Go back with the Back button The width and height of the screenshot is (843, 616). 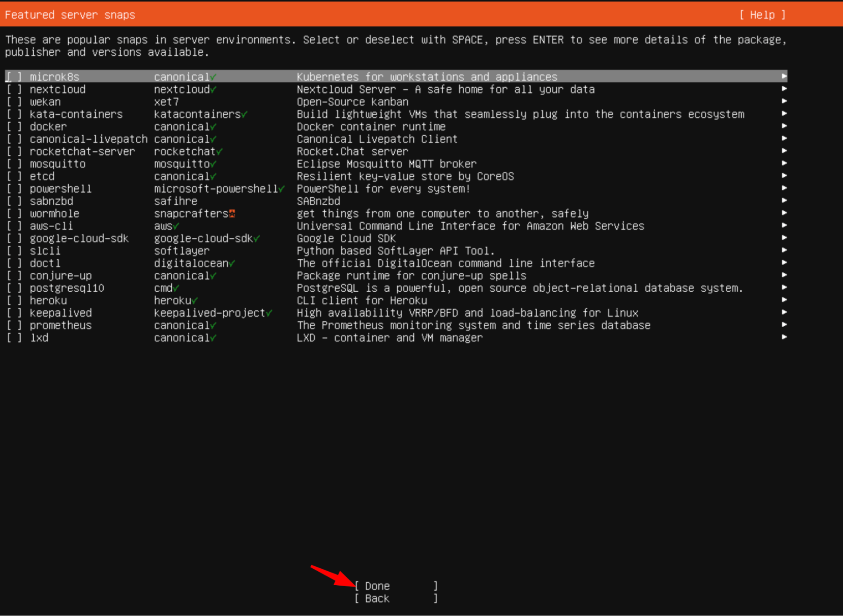396,599
